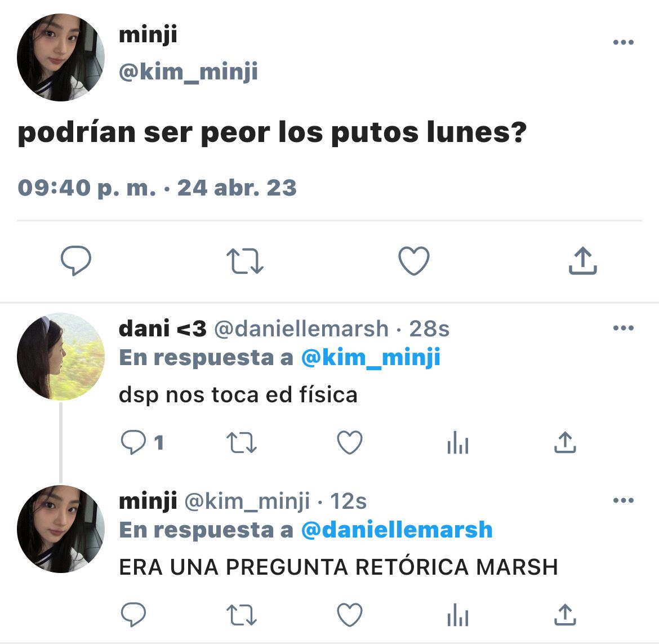Reply to minji's main tweet
The height and width of the screenshot is (644, 659).
tap(76, 261)
